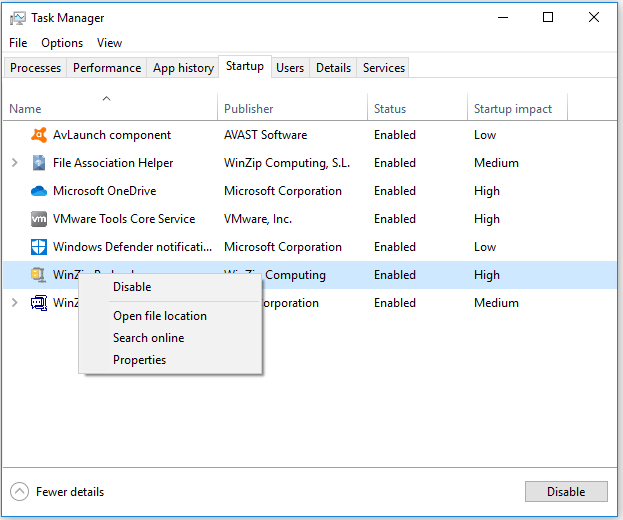This screenshot has height=520, width=623.
Task: Click the Task Manager title bar icon
Action: (17, 18)
